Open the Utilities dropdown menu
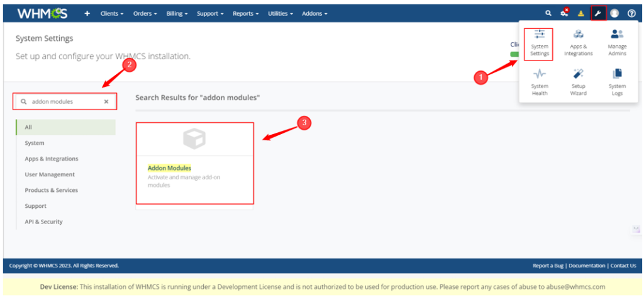This screenshot has width=644, height=299. (280, 13)
